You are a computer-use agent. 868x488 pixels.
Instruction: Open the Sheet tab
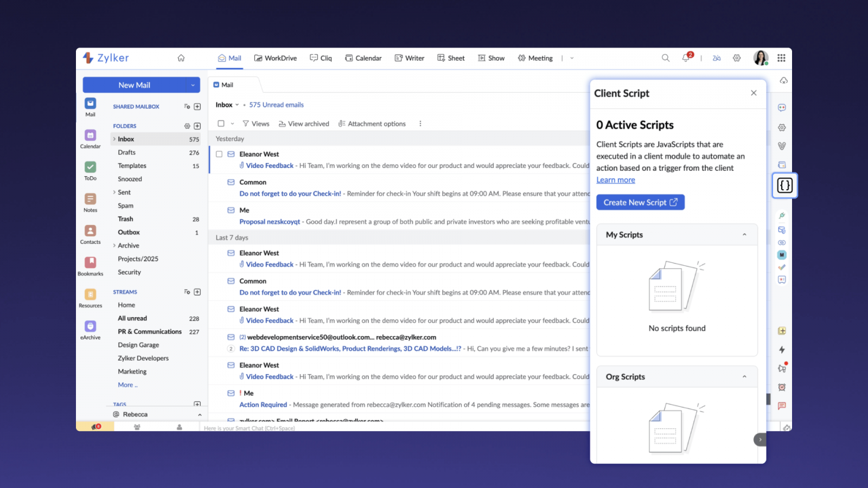click(451, 58)
